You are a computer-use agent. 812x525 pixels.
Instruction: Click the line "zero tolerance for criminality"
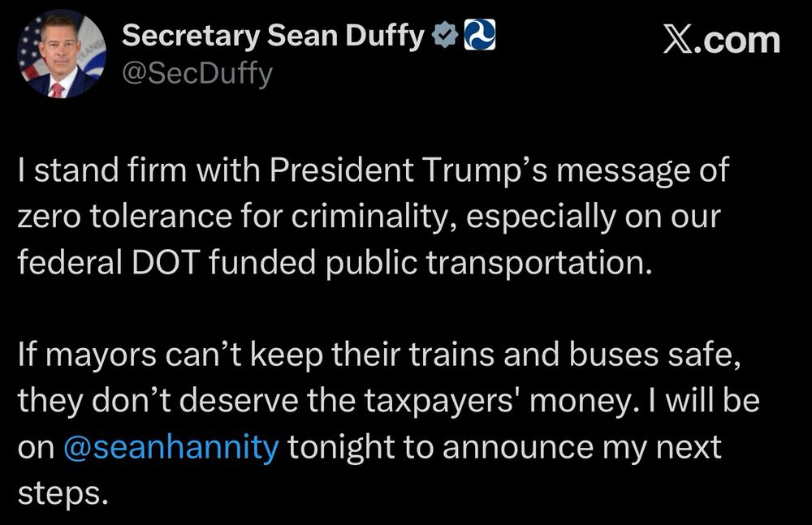pos(232,216)
